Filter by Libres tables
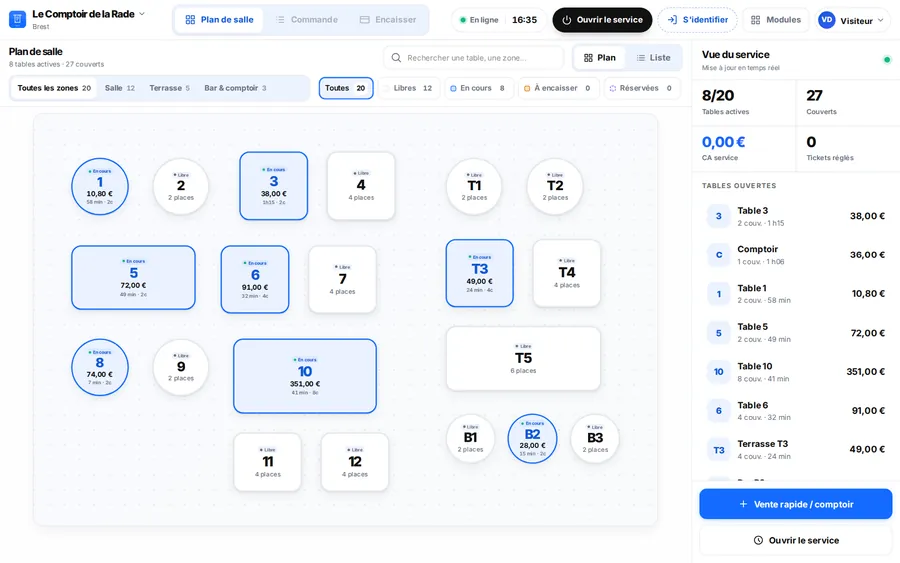The image size is (900, 563). point(409,88)
